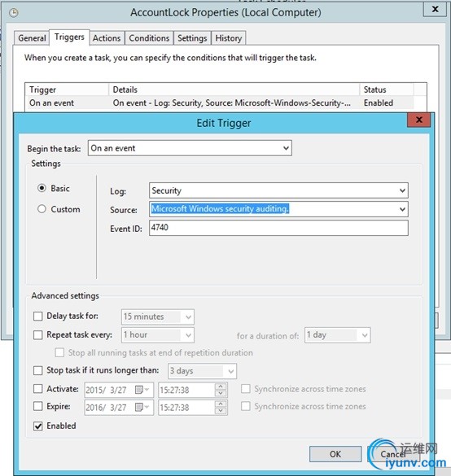Decrease the Activate time spinner
The width and height of the screenshot is (451, 476).
coord(221,394)
